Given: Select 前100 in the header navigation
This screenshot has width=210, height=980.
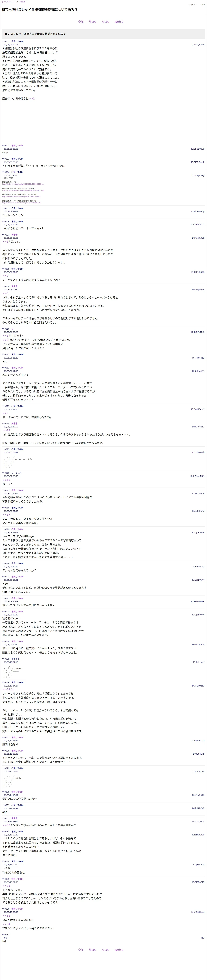Looking at the screenshot, I should [93, 22].
